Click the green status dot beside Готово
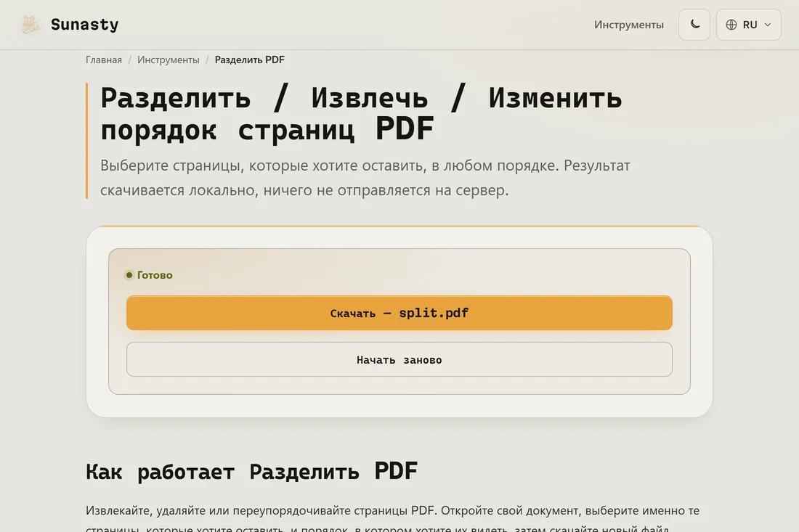This screenshot has height=532, width=799. (x=129, y=275)
